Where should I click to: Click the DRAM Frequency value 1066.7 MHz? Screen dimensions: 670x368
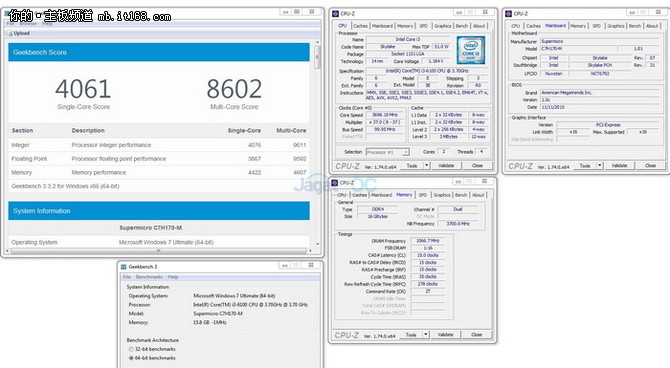click(x=428, y=241)
